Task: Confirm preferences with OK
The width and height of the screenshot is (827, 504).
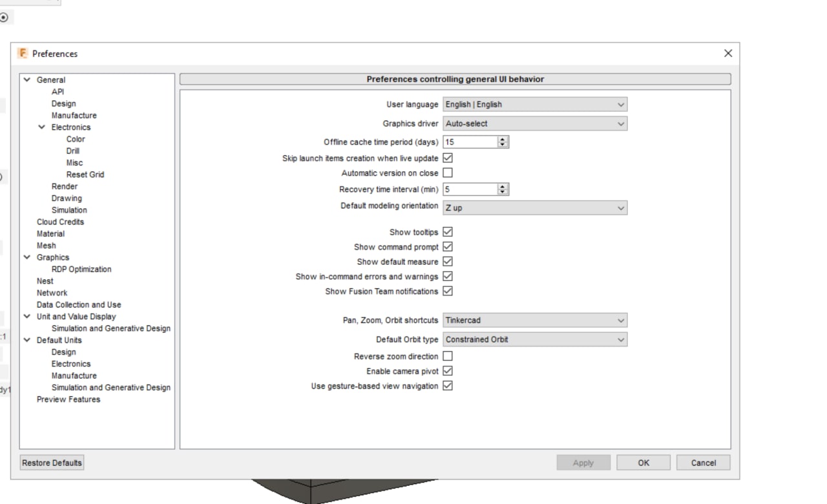Action: click(644, 463)
